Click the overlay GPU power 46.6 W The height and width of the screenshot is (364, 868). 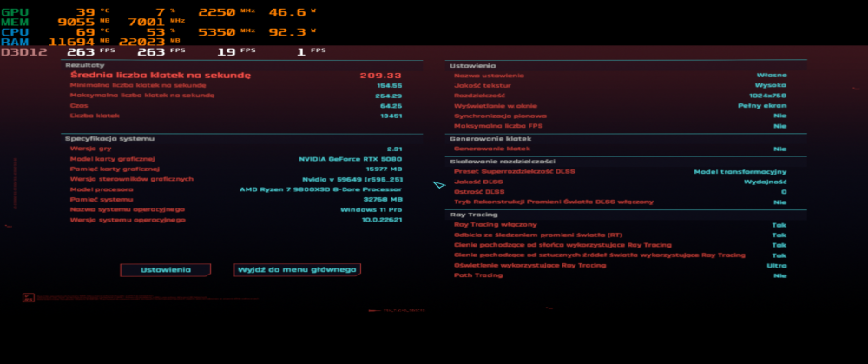click(x=292, y=12)
